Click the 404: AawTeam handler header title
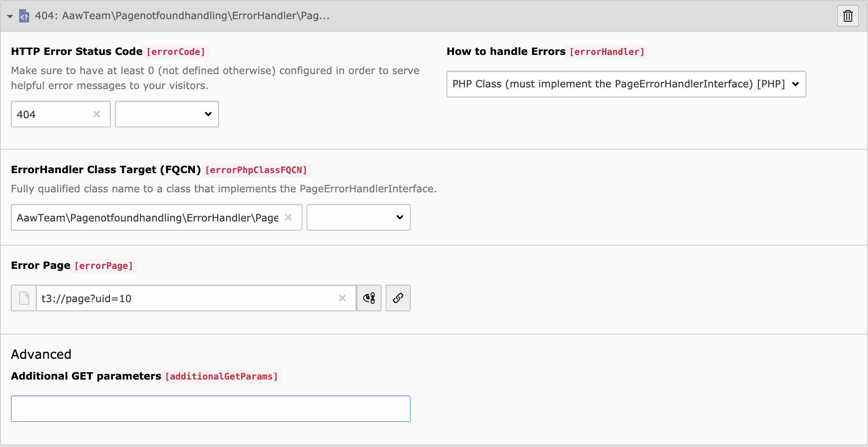Screen dimensions: 868x447 pyautogui.click(x=182, y=16)
